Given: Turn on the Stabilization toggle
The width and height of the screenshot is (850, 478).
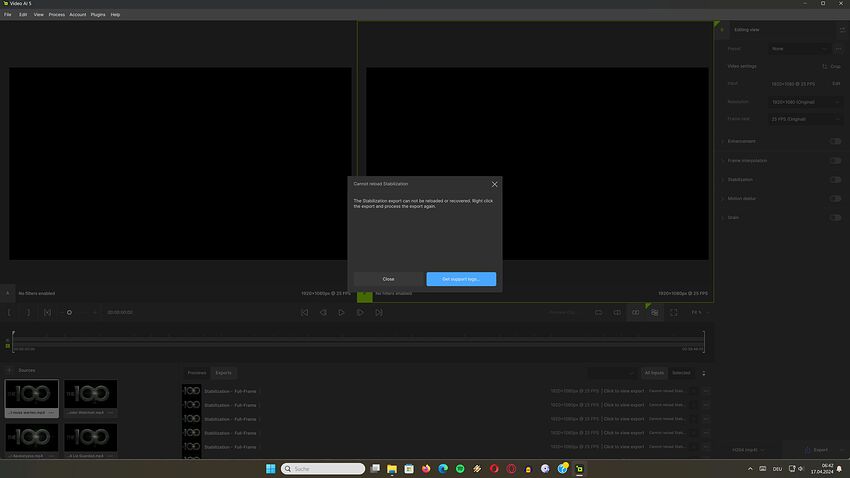Looking at the screenshot, I should (835, 180).
